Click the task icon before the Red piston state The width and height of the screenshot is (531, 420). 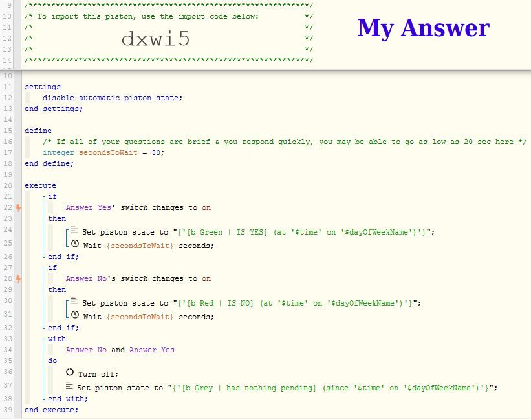coord(74,302)
